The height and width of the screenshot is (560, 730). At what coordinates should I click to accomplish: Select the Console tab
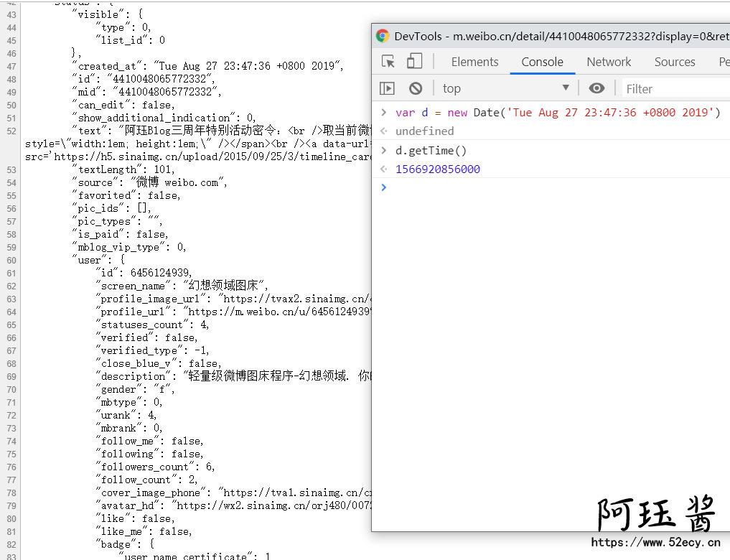[542, 62]
